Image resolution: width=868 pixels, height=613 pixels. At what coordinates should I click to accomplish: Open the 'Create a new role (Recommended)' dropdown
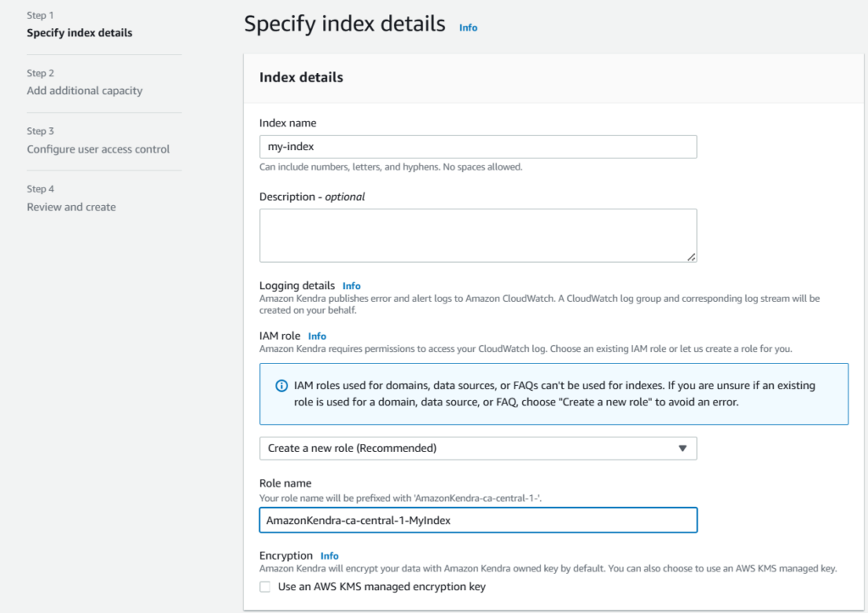(477, 449)
